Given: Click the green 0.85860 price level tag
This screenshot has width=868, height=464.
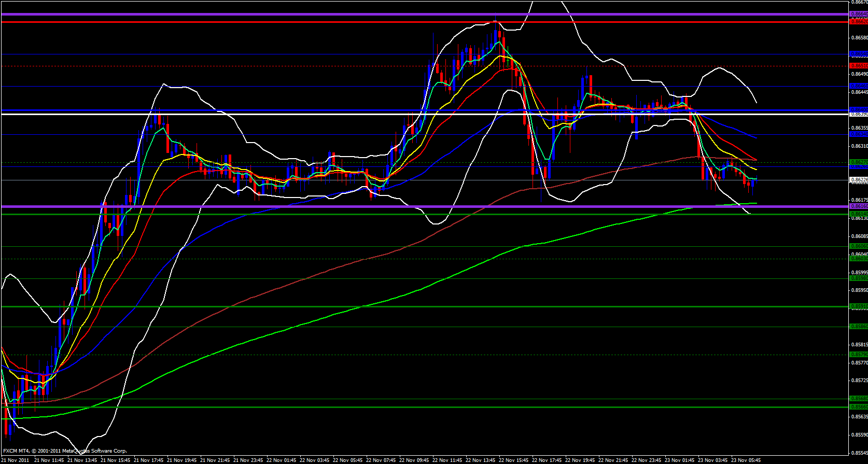Looking at the screenshot, I should pyautogui.click(x=858, y=326).
